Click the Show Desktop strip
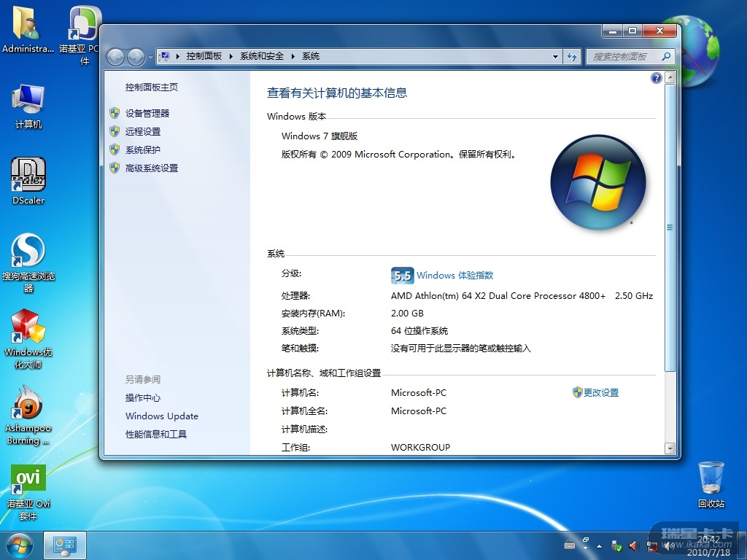Image resolution: width=747 pixels, height=560 pixels. (742, 545)
